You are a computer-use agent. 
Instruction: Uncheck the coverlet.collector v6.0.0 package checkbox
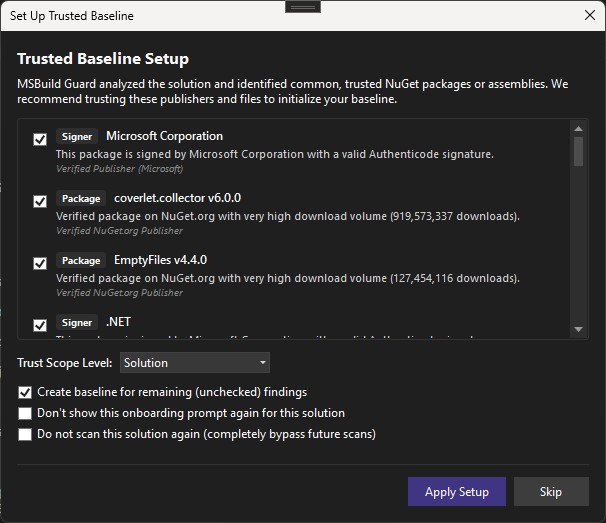coord(40,201)
